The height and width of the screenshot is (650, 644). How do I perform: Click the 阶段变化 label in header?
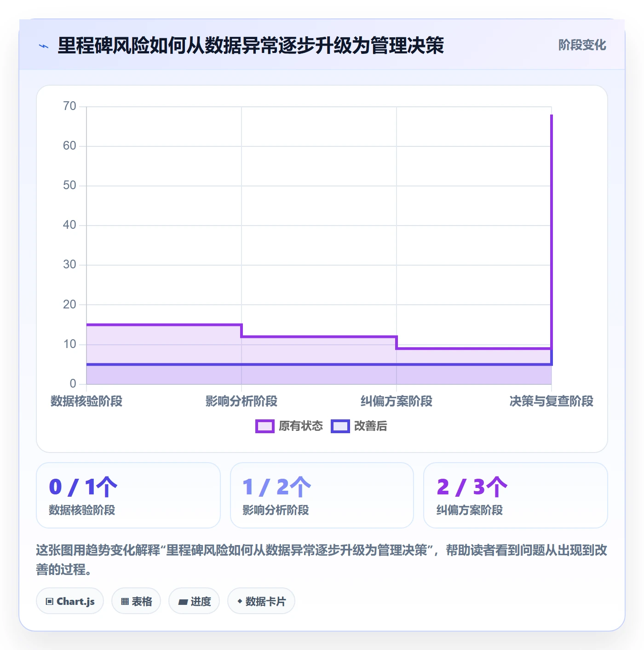[x=582, y=45]
